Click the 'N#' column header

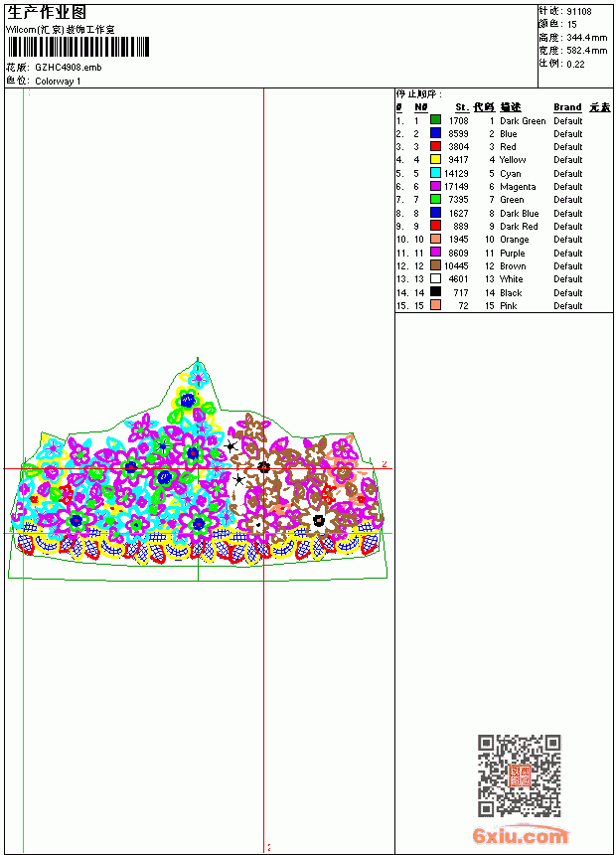pos(421,107)
